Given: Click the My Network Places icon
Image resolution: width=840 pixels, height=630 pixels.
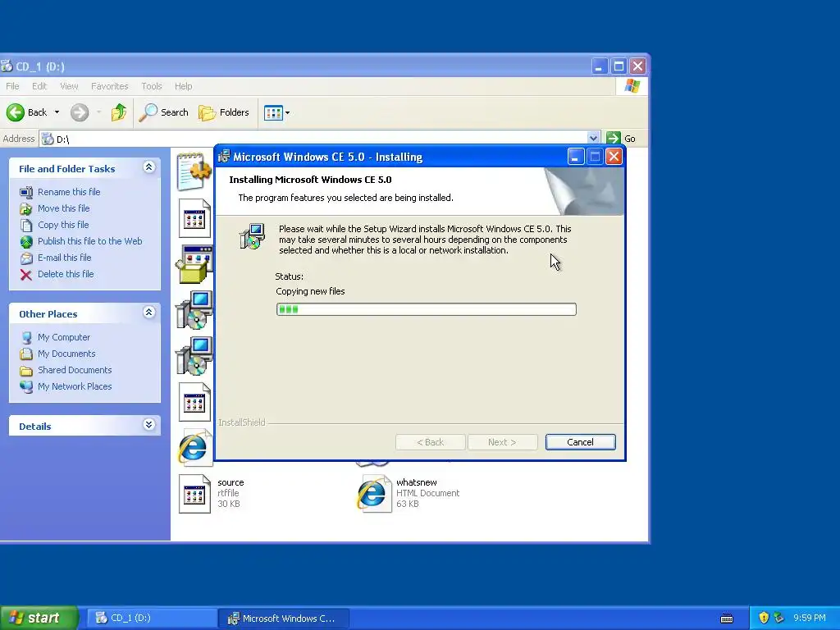Looking at the screenshot, I should point(25,387).
